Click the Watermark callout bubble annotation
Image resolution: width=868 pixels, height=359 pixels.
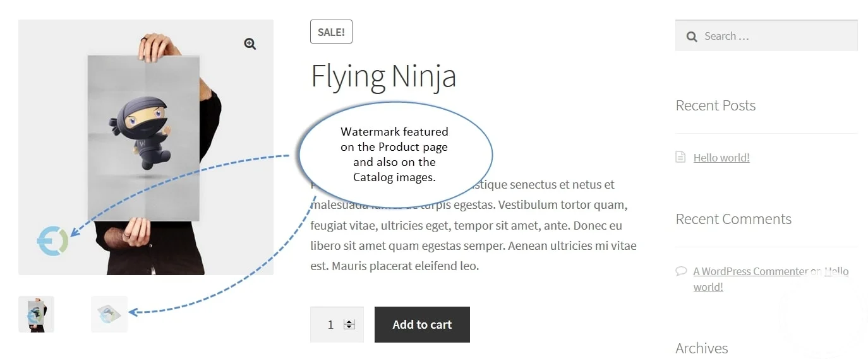pyautogui.click(x=395, y=155)
